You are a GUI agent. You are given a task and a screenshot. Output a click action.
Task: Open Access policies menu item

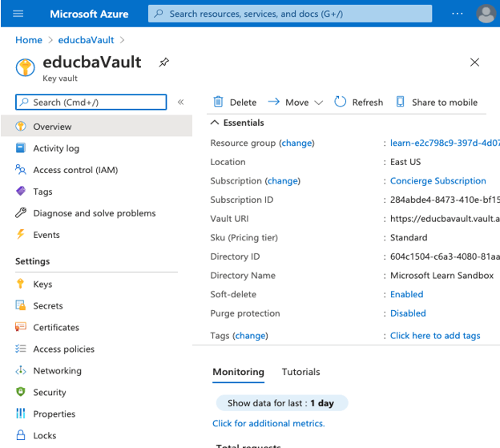[63, 349]
